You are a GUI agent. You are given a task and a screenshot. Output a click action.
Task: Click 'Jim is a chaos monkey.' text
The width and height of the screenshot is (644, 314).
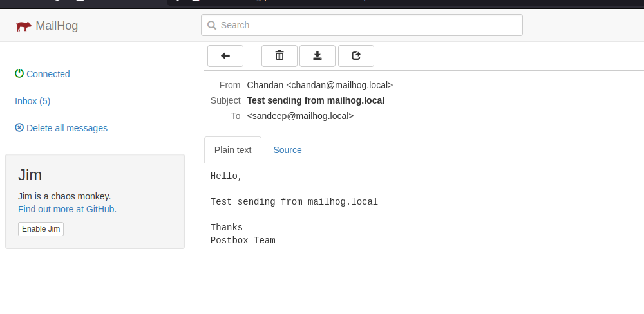64,196
